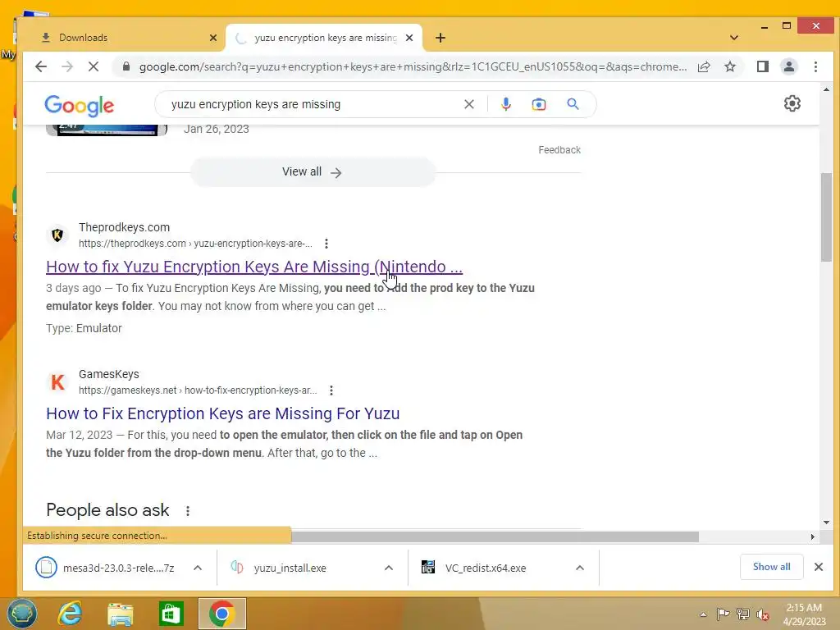Viewport: 840px width, 630px height.
Task: Open the Chrome profile avatar
Action: [788, 66]
